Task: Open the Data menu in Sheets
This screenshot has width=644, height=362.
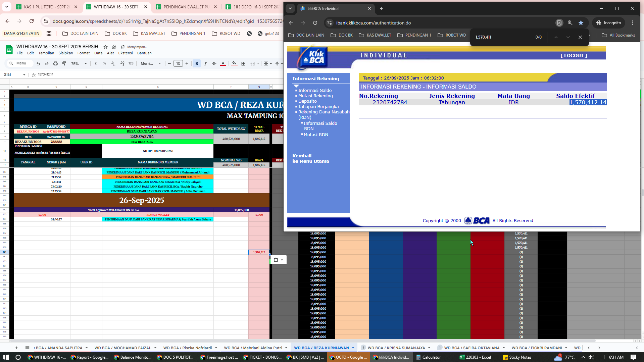Action: click(98, 53)
